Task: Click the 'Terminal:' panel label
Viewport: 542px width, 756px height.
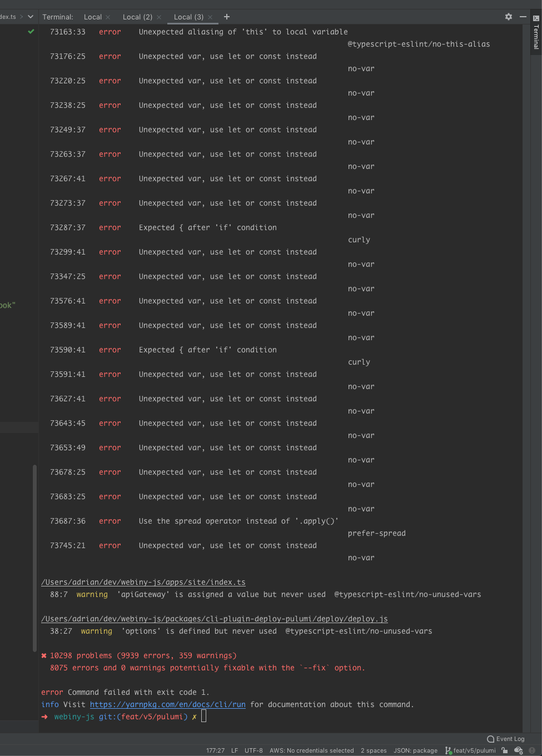Action: (x=58, y=17)
